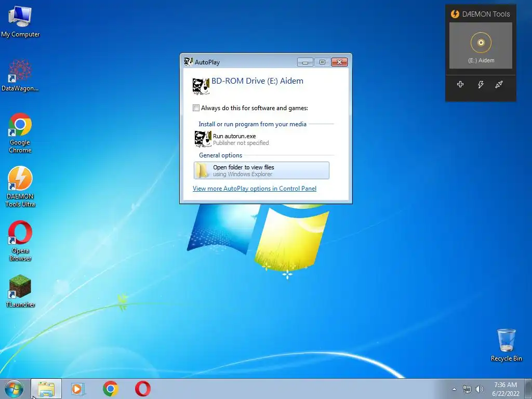Click the dog icon beside the BD-ROM drive title
This screenshot has height=399, width=532.
[201, 86]
